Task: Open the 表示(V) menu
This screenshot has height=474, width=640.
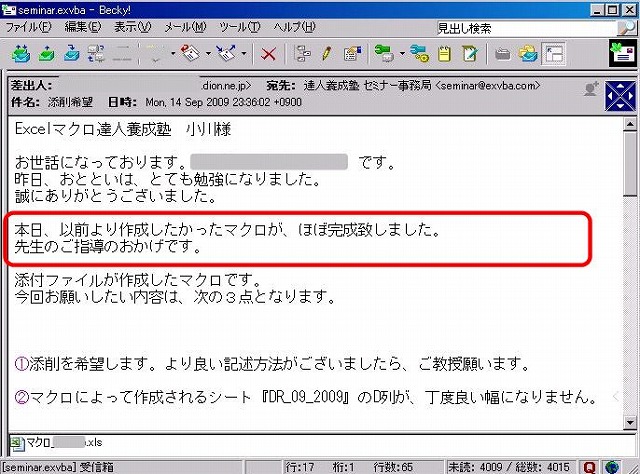Action: 132,27
